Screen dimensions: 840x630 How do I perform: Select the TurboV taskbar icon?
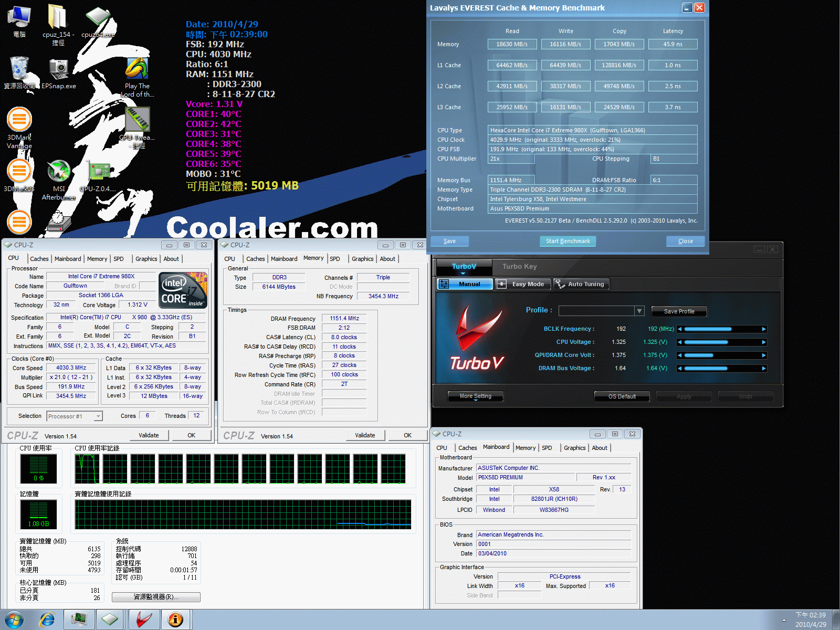pyautogui.click(x=144, y=619)
